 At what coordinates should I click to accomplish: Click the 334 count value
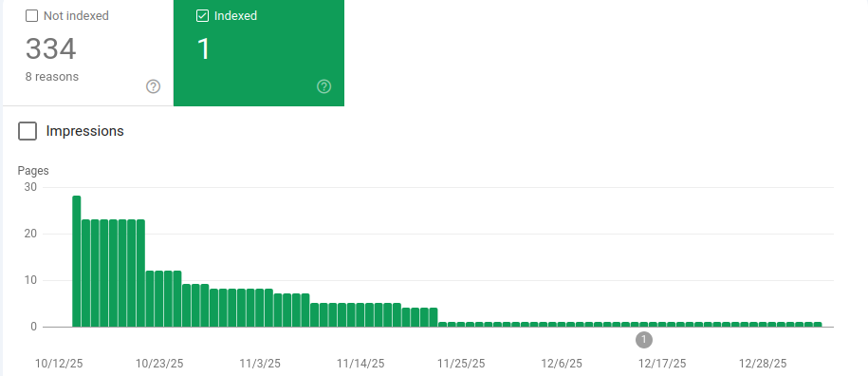pos(51,48)
